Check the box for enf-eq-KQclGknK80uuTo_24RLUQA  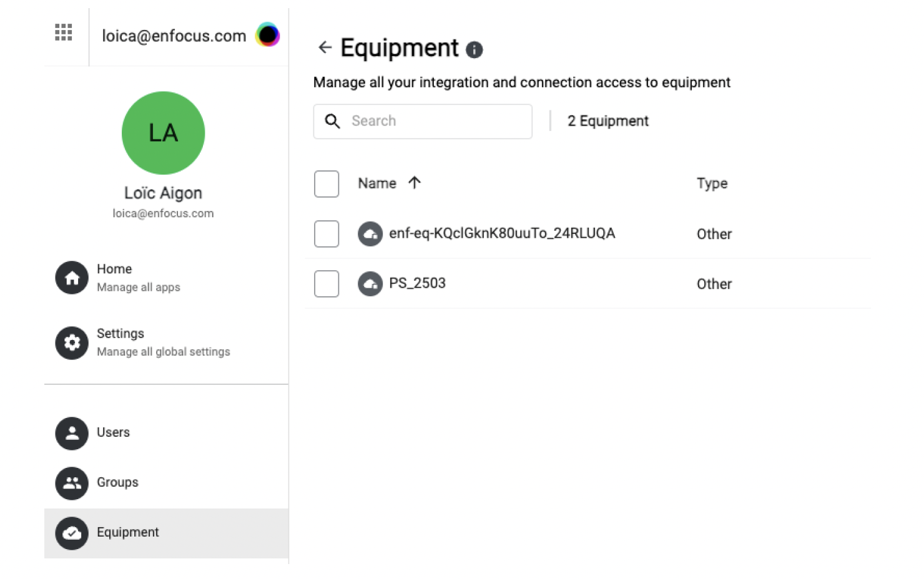(x=327, y=234)
